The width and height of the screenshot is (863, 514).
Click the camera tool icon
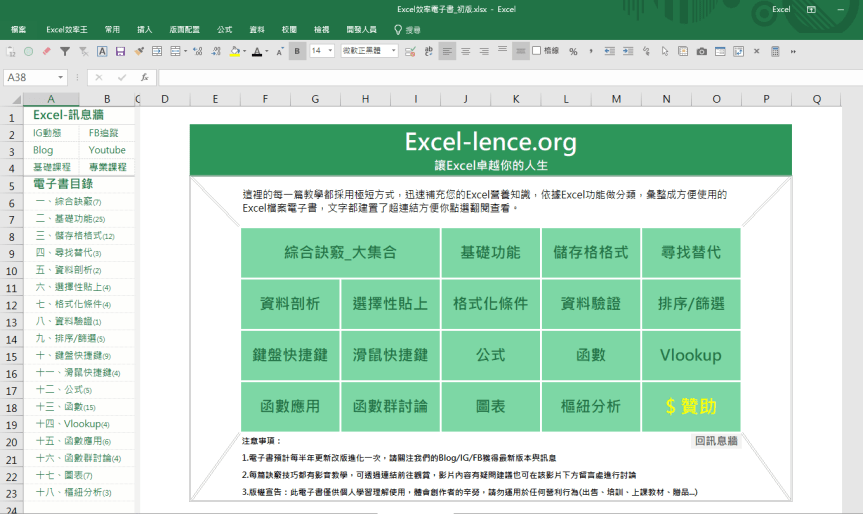701,51
